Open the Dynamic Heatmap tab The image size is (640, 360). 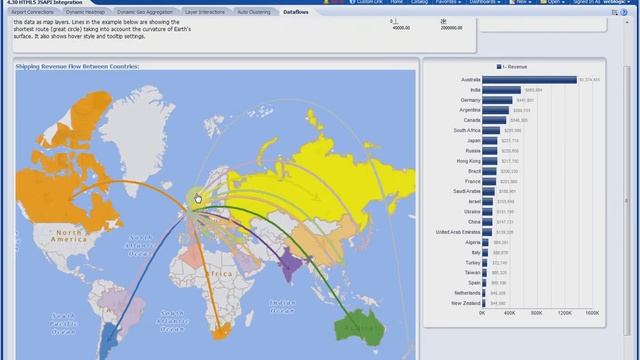point(85,12)
